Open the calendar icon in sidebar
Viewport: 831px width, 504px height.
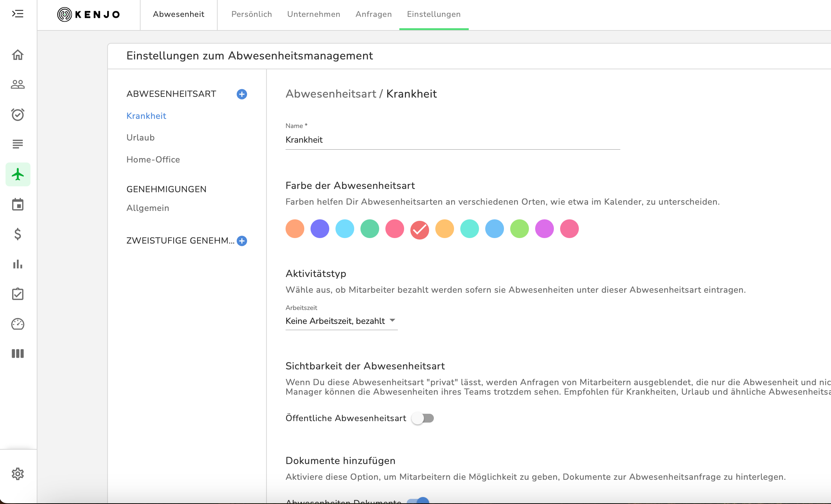pyautogui.click(x=18, y=204)
